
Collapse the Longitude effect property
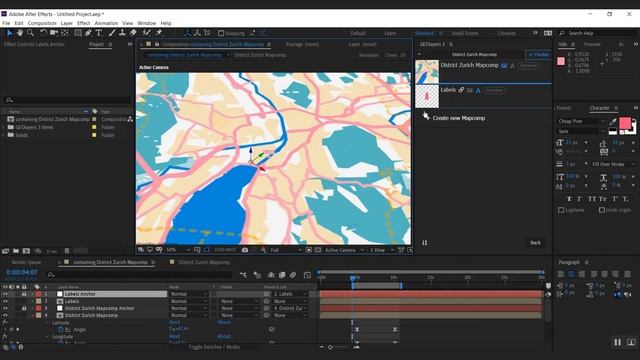[x=47, y=337]
